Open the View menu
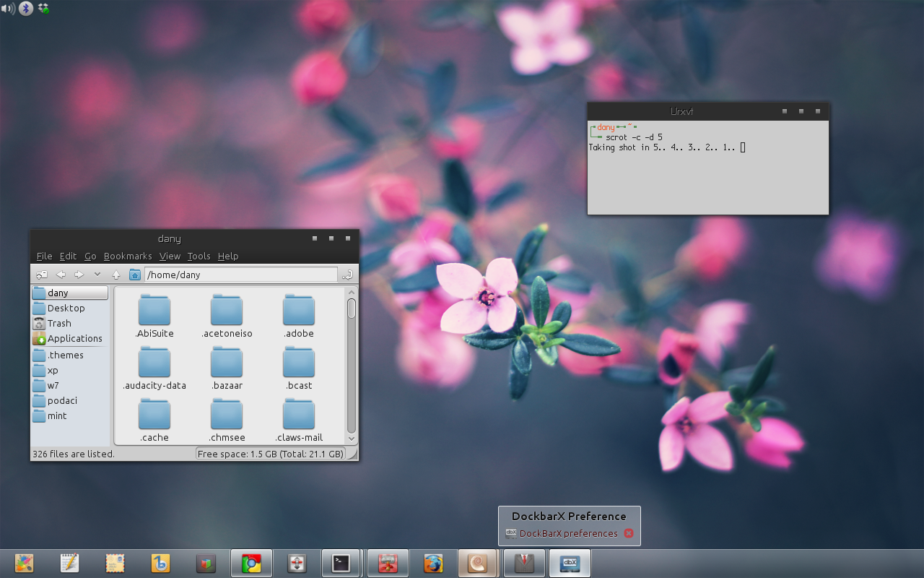 tap(170, 256)
